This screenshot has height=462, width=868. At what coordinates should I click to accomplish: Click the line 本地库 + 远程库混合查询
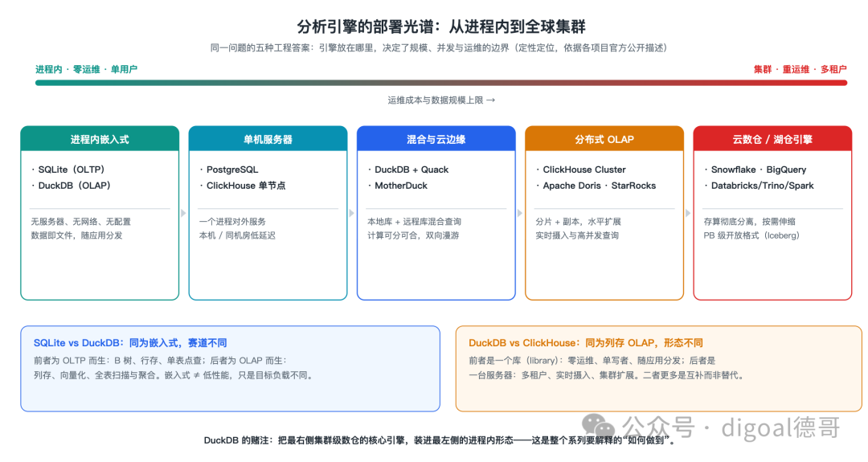coord(414,221)
